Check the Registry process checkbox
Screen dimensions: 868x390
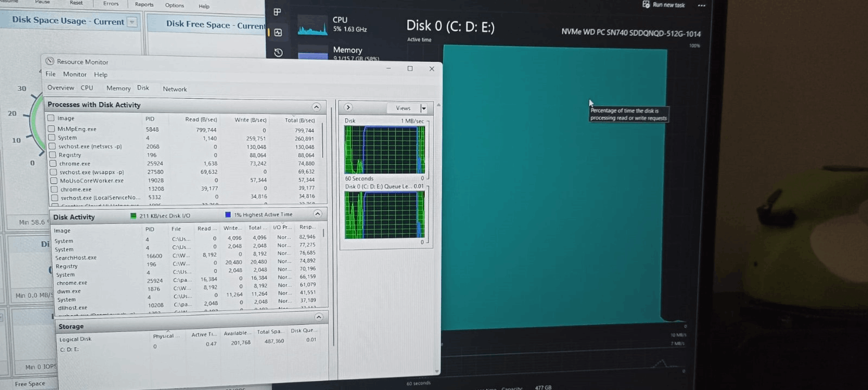[53, 155]
